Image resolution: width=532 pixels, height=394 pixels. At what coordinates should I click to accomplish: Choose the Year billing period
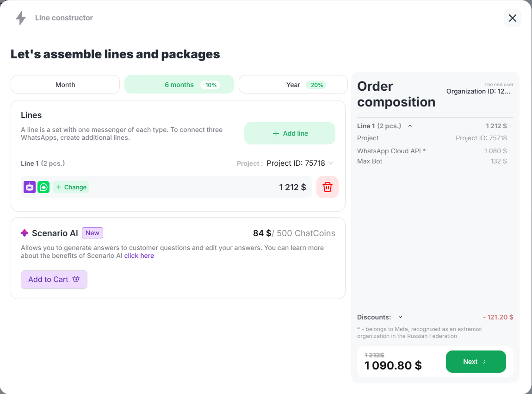click(x=293, y=85)
